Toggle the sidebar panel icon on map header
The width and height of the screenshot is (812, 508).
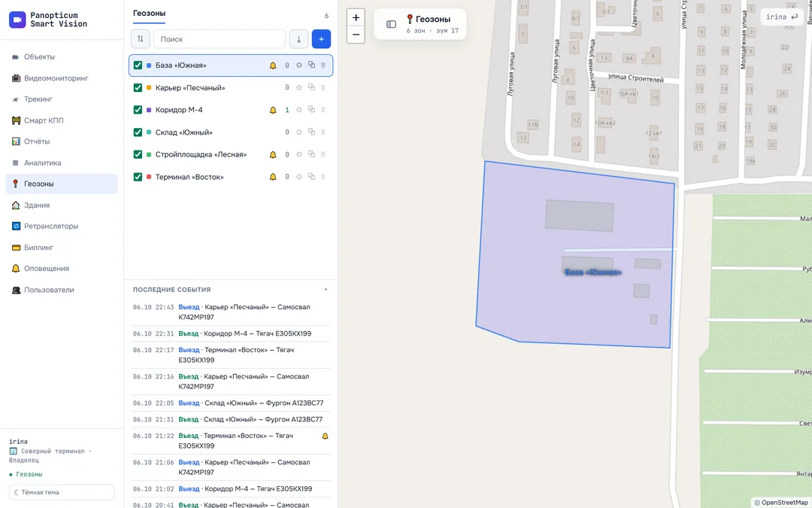392,24
